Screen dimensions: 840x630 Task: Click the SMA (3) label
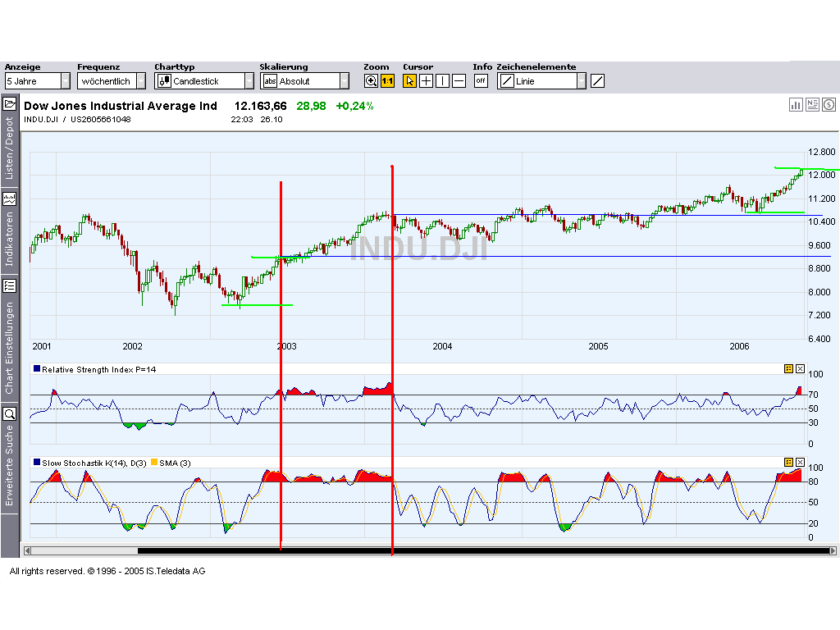click(x=175, y=463)
